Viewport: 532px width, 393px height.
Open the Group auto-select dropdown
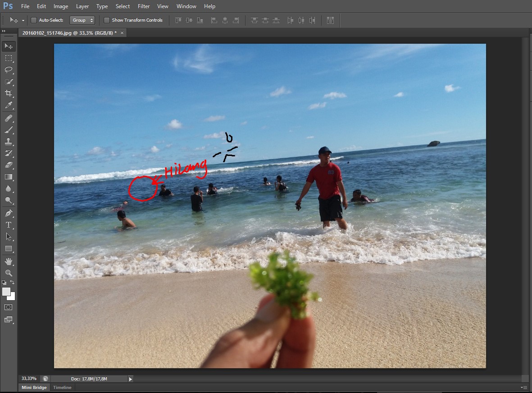click(82, 20)
